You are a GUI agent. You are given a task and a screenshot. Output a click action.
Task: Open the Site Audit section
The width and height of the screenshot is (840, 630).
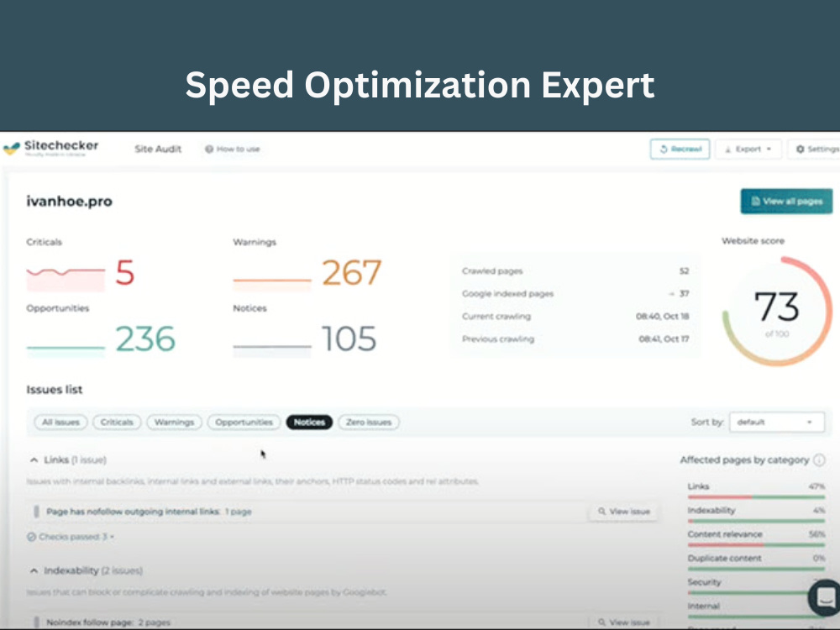(x=158, y=149)
